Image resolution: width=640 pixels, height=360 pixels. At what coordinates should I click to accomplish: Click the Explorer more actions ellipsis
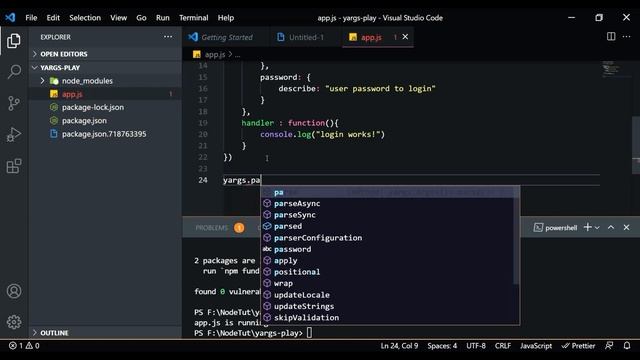click(x=168, y=37)
